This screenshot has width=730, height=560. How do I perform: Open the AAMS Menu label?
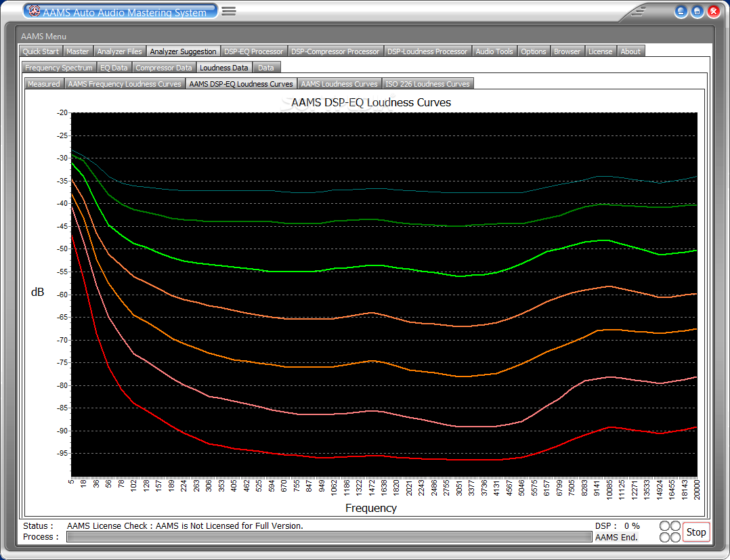pos(44,37)
